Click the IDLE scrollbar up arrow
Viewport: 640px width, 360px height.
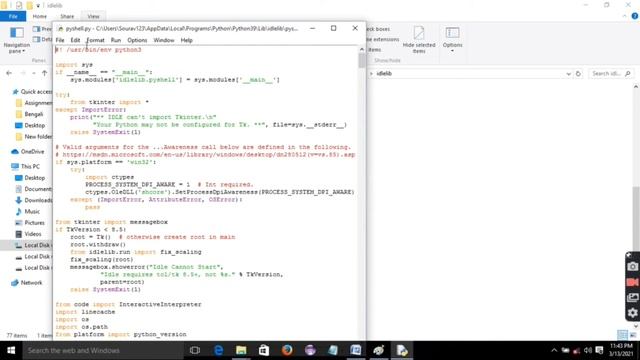(x=362, y=49)
